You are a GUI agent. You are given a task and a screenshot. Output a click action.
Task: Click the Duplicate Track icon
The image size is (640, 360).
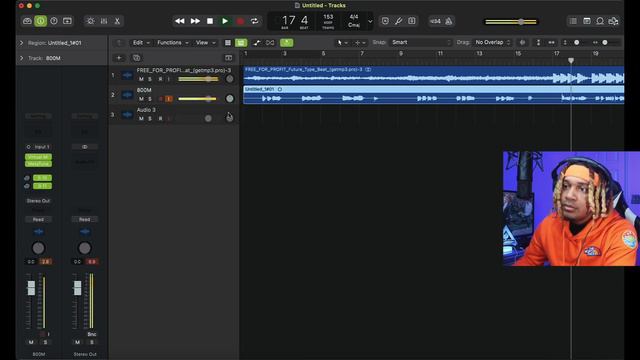coord(136,58)
